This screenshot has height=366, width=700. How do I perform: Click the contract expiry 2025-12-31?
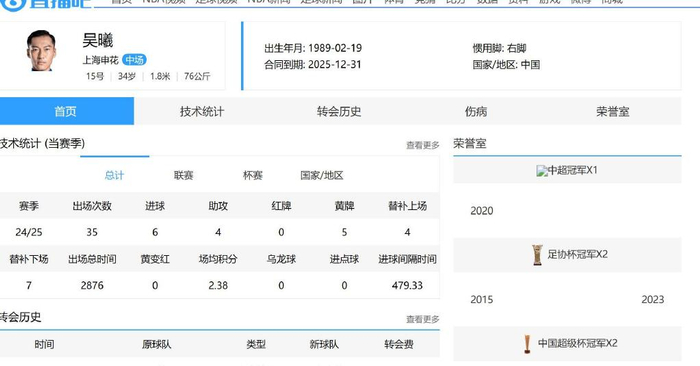334,64
